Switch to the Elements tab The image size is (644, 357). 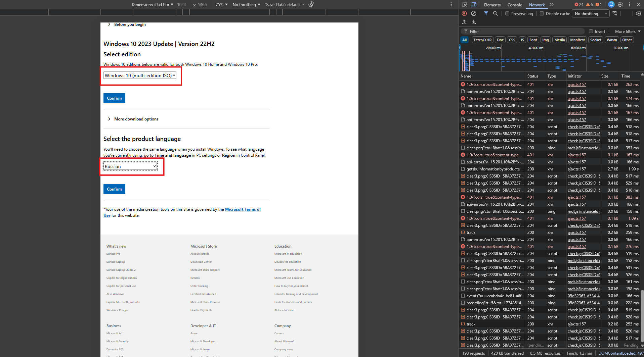(x=492, y=5)
